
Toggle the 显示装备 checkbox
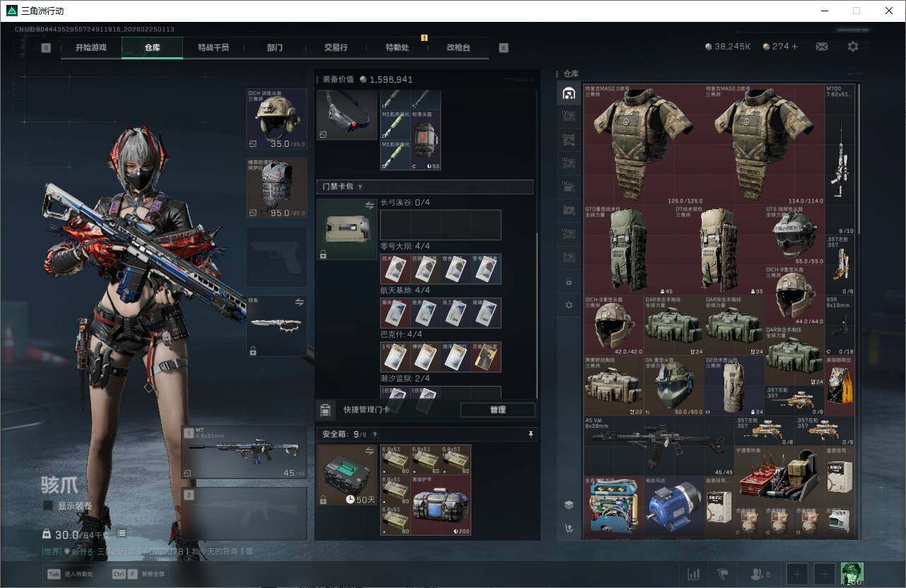48,505
